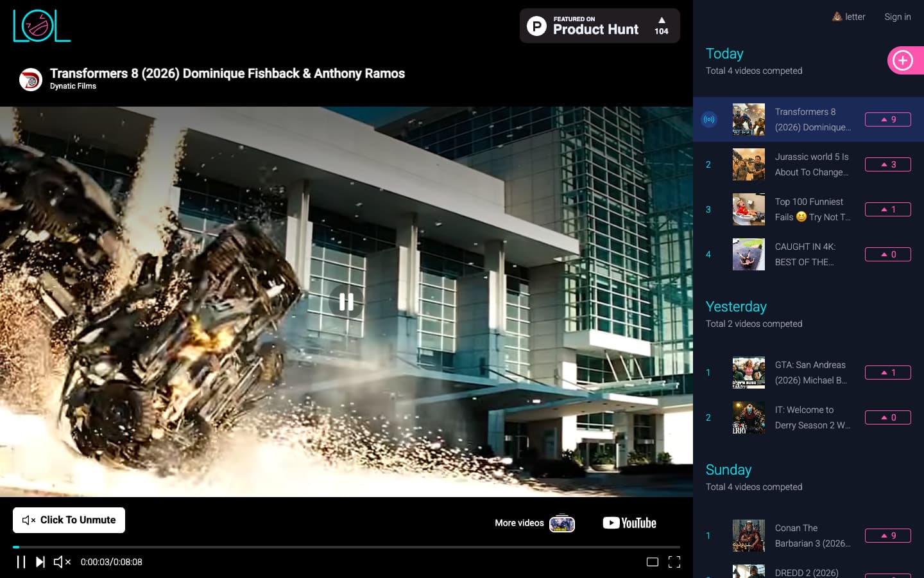
Task: Open the GTA: San Andreas thumbnail
Action: point(749,372)
